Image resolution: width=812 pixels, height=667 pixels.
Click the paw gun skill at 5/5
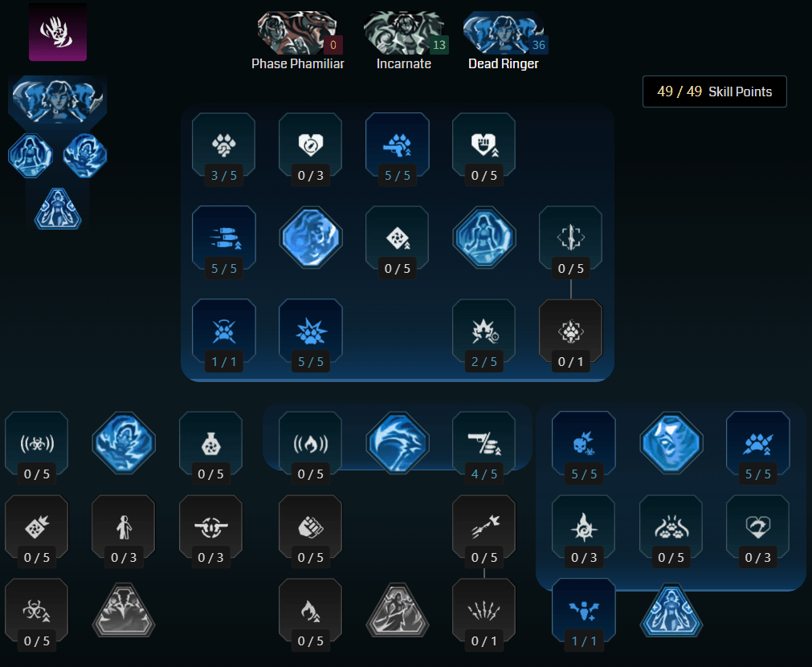398,149
